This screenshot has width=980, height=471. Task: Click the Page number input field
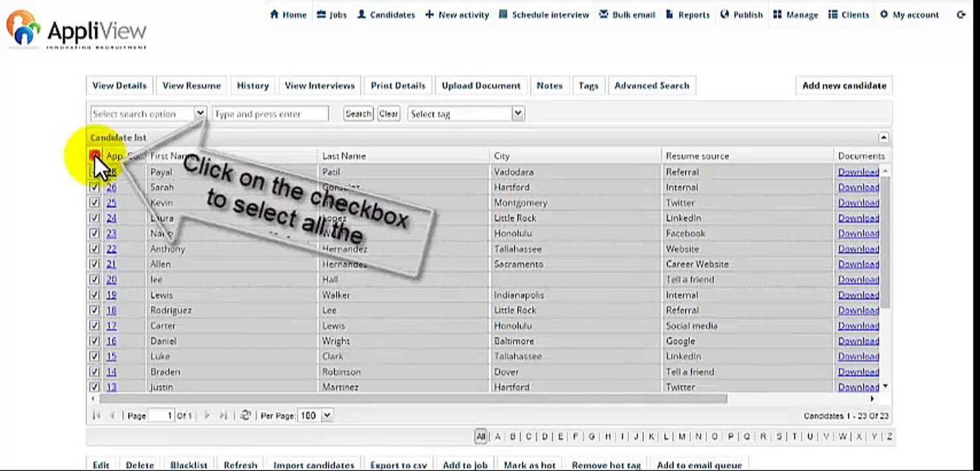coord(161,415)
